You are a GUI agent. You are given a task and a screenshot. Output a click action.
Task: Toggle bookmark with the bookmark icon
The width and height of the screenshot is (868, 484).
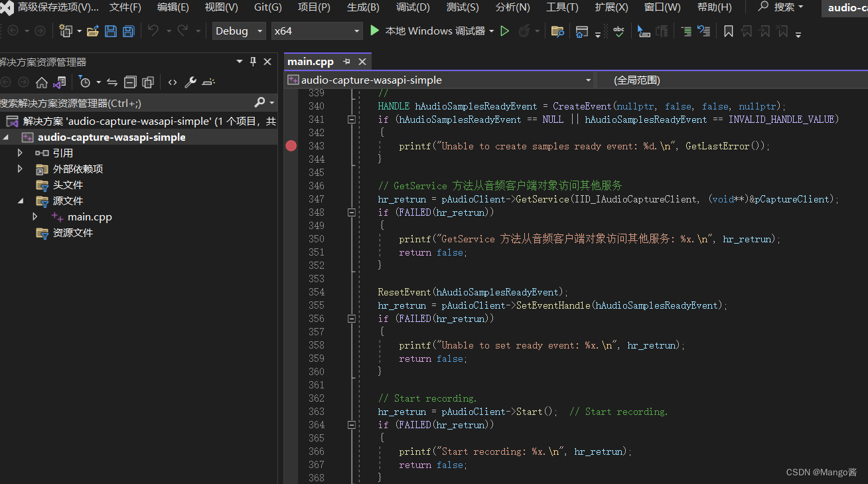point(728,31)
